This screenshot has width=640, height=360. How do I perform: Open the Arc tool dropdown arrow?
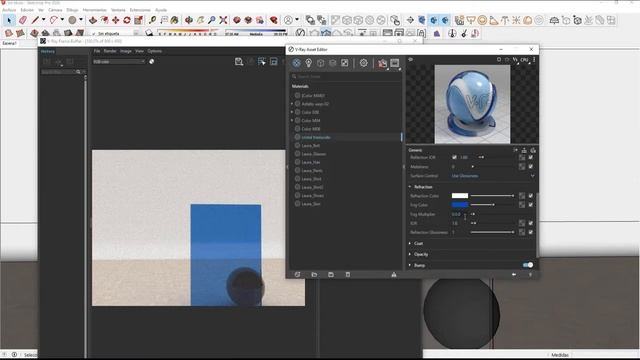pos(62,20)
